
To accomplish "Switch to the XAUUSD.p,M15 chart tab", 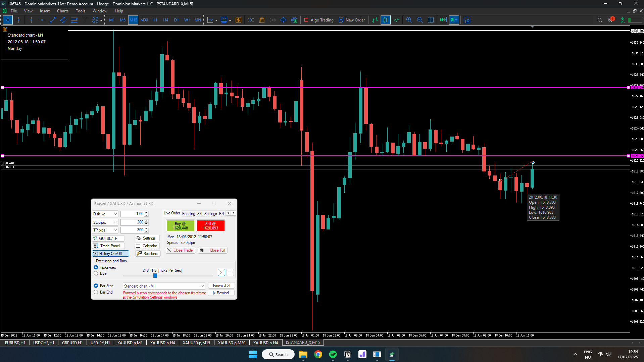I will click(x=196, y=343).
